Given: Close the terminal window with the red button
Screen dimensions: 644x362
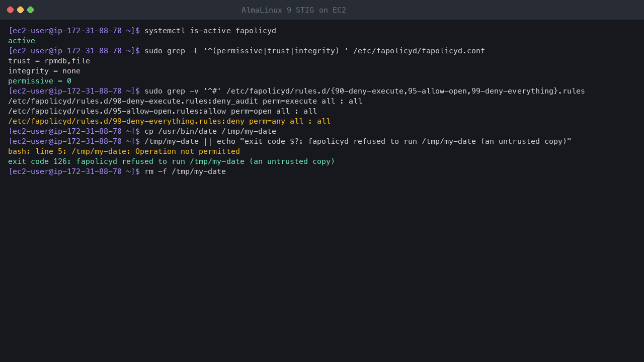Looking at the screenshot, I should tap(10, 10).
